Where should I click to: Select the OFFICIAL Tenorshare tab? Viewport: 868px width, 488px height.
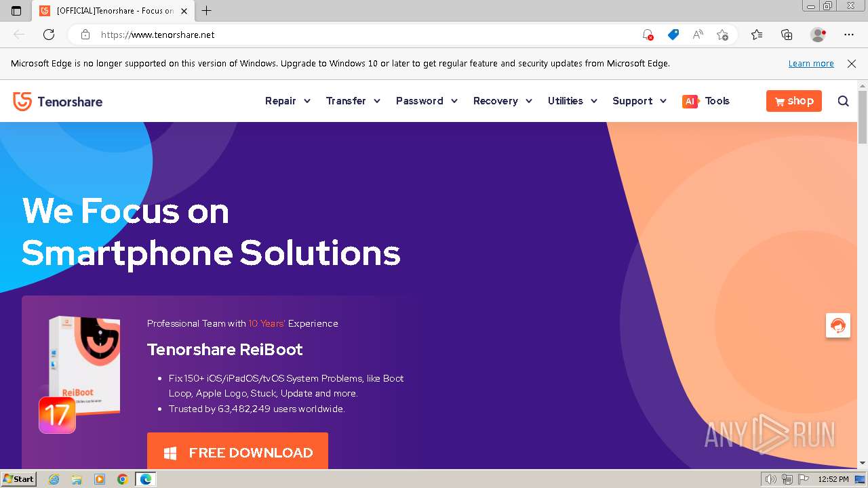coord(114,11)
